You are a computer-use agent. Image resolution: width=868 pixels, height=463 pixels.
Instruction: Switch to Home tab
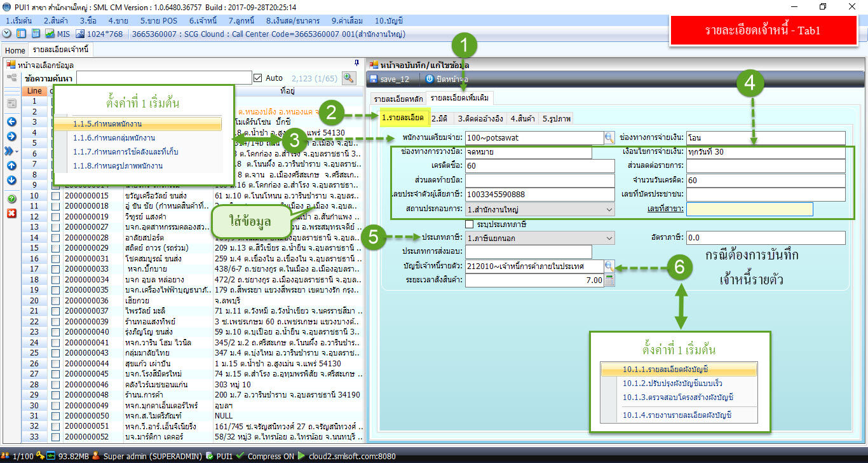15,50
